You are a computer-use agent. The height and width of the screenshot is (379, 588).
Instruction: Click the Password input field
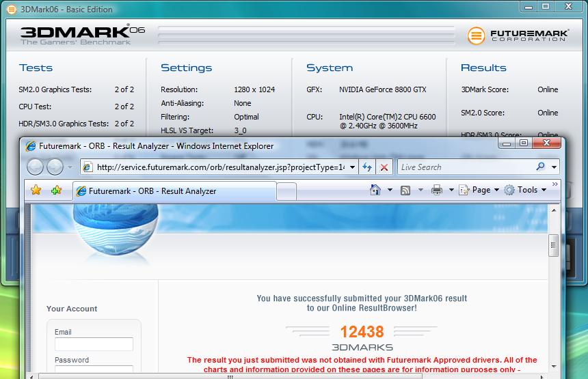94,369
